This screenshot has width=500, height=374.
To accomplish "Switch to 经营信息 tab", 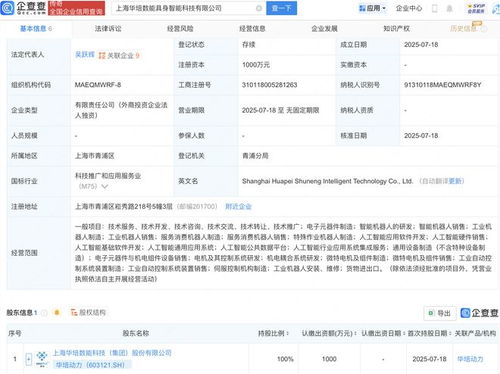I will click(252, 29).
